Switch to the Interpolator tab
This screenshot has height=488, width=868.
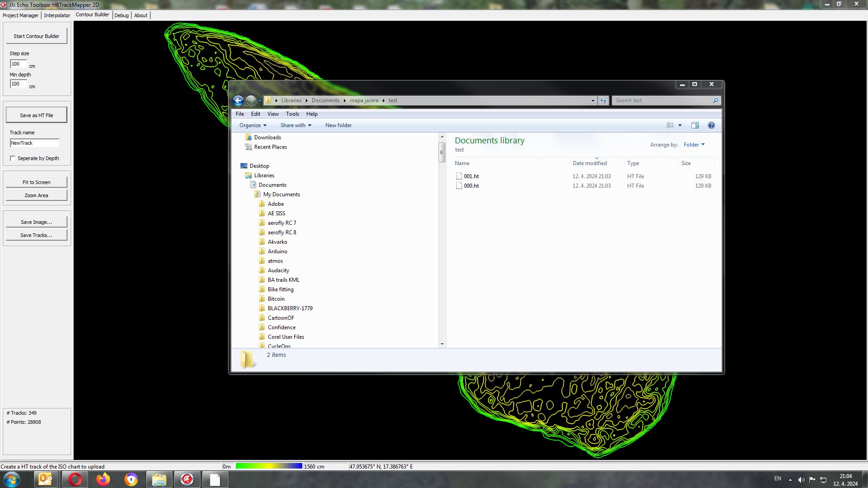point(57,15)
